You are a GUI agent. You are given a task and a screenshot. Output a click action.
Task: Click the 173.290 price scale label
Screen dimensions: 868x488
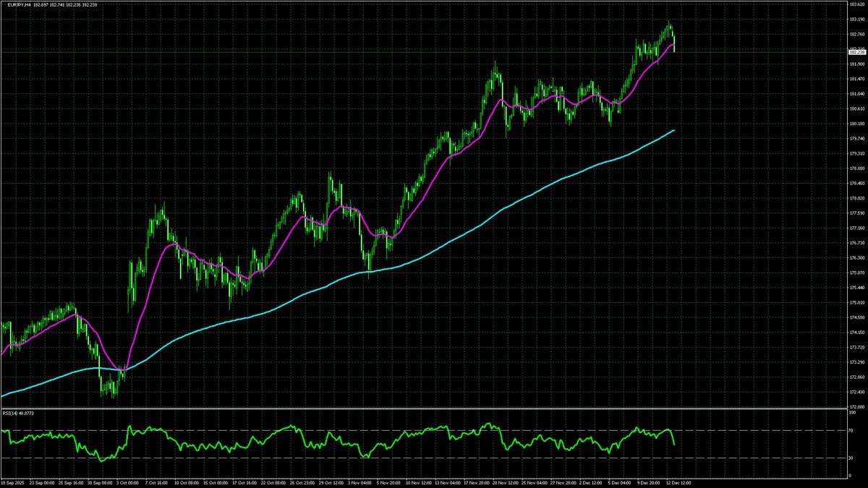pyautogui.click(x=856, y=362)
